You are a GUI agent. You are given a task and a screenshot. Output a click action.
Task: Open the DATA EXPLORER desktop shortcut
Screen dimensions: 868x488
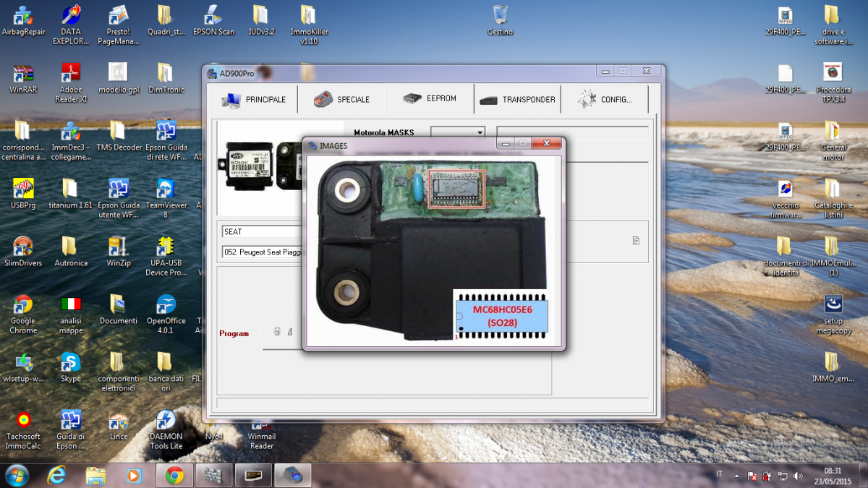(71, 24)
